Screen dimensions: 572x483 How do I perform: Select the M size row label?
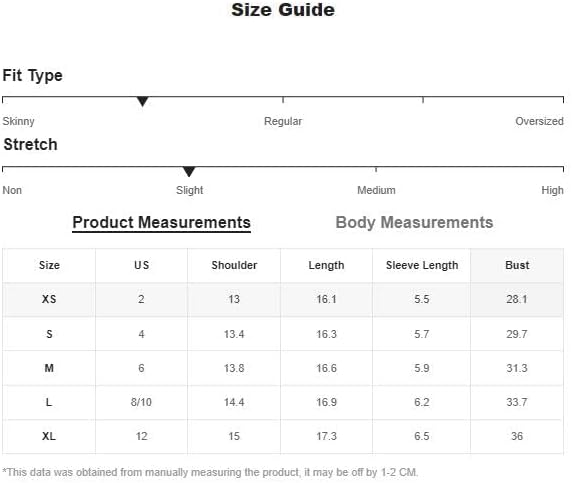coord(49,368)
